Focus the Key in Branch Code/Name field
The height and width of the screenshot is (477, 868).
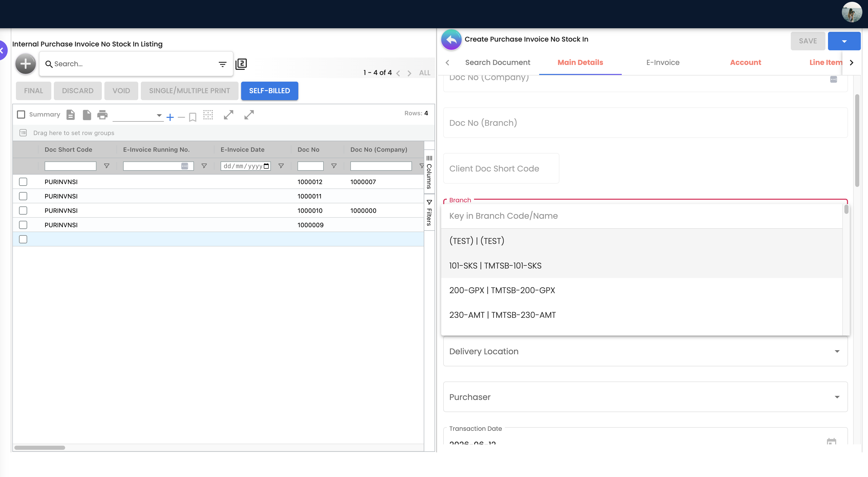coord(642,216)
